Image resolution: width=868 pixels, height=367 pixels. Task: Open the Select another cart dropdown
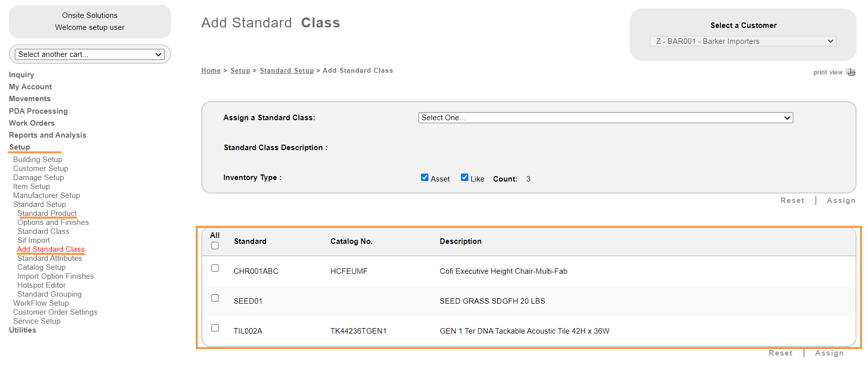[90, 54]
